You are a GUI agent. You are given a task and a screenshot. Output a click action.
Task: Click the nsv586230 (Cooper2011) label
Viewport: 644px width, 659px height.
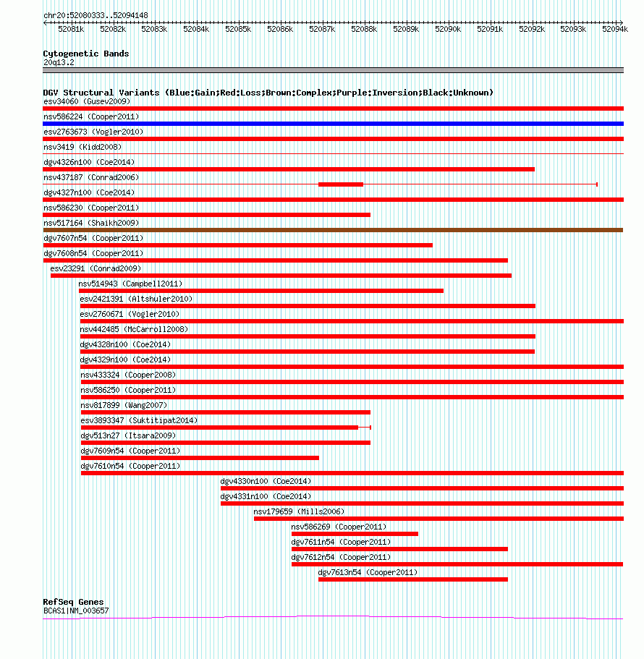tap(91, 208)
